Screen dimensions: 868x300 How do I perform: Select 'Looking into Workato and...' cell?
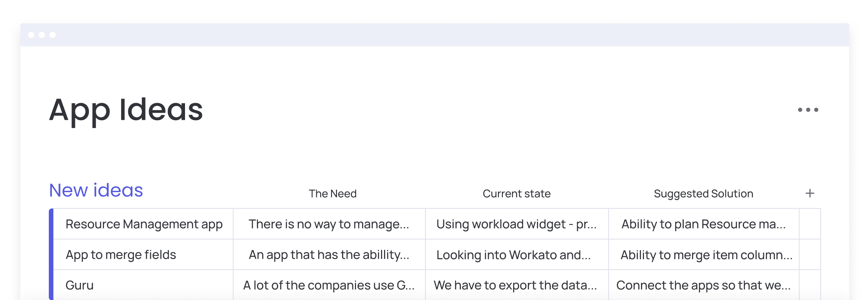point(517,255)
